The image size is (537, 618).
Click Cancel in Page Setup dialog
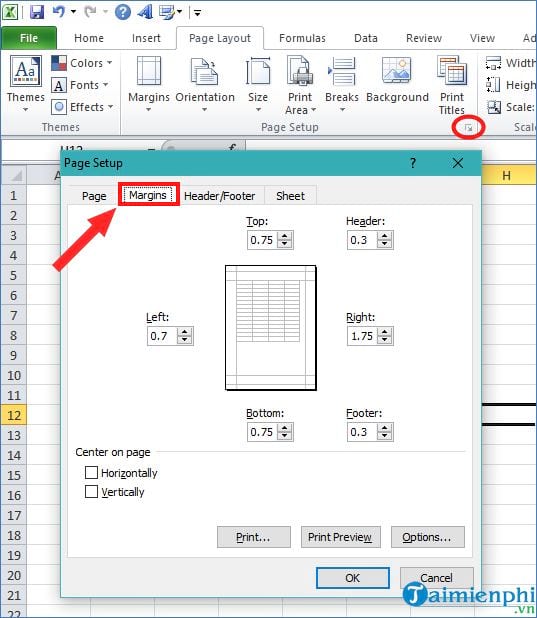point(436,578)
